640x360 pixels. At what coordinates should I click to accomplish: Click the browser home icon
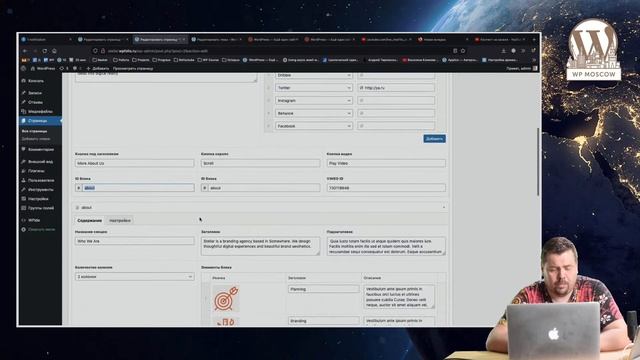(54, 51)
